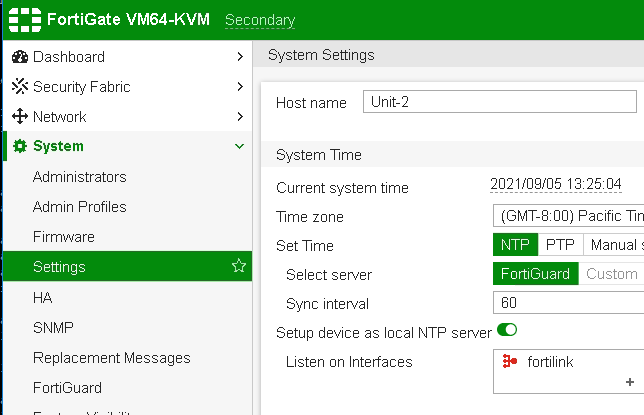Go to Admin Profiles page
This screenshot has height=415, width=644.
pos(80,207)
